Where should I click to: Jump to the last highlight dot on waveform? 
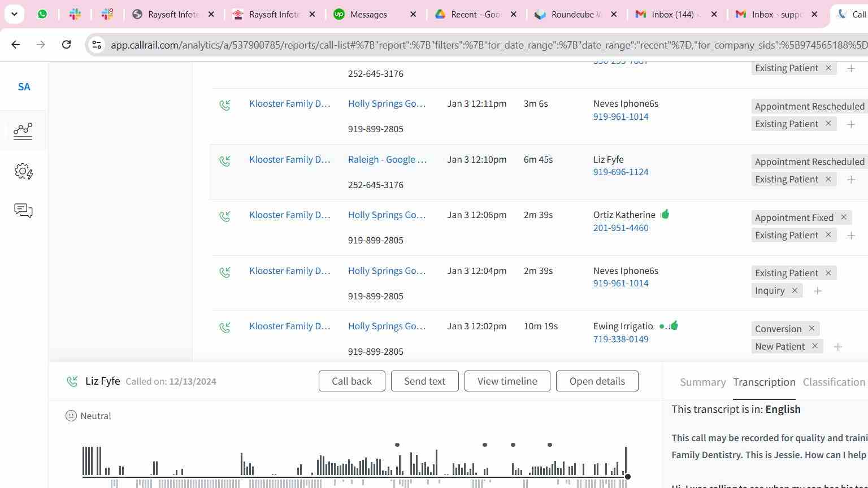pyautogui.click(x=550, y=445)
